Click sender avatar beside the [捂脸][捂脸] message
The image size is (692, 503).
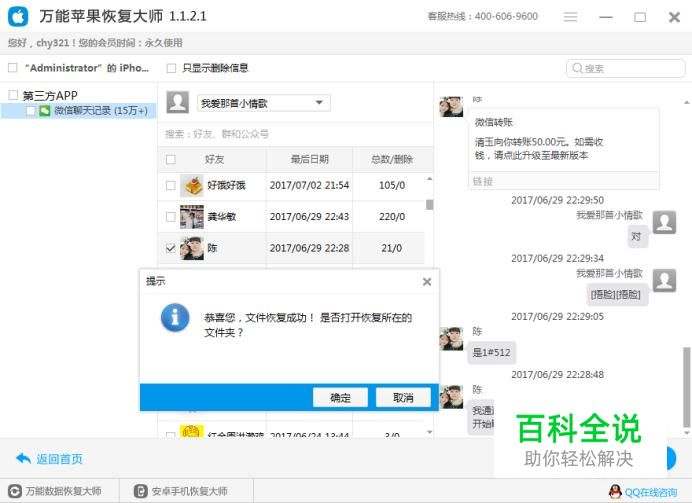pyautogui.click(x=664, y=280)
